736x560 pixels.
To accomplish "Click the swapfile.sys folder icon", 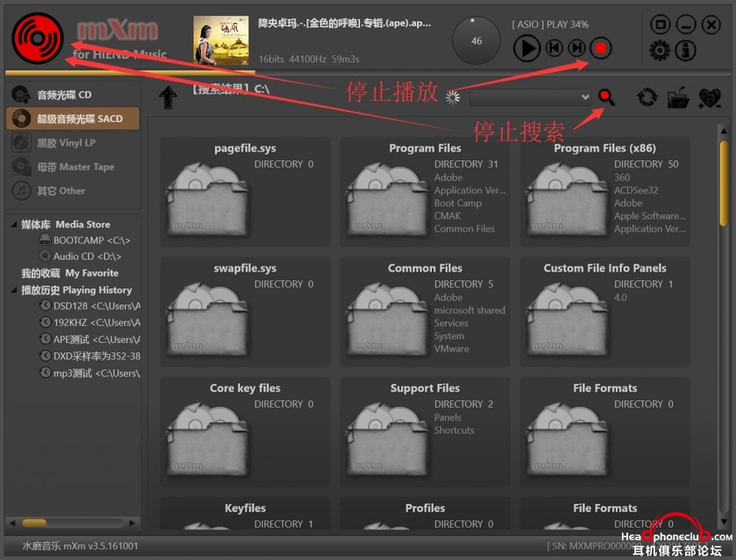I will [x=207, y=319].
